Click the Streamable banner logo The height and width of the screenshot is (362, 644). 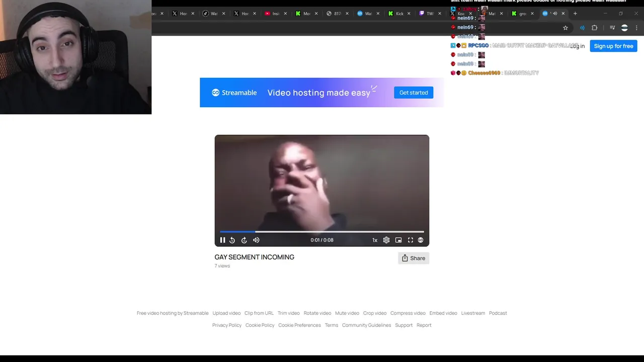[234, 93]
